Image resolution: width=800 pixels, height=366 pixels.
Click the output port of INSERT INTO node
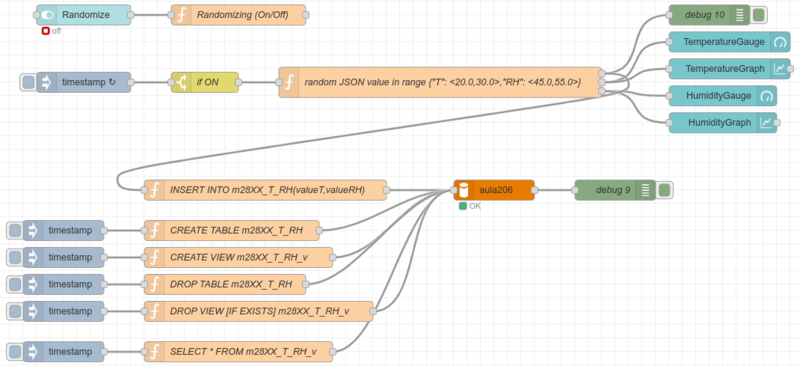click(386, 190)
